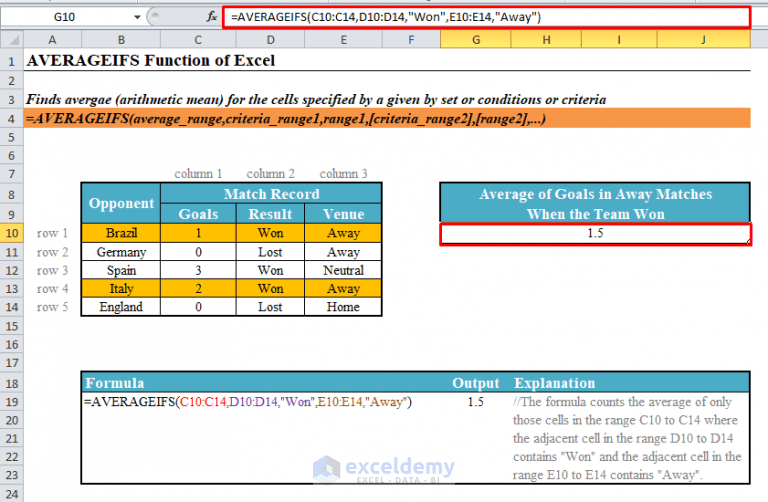Click the 'column 2' label

click(x=270, y=174)
